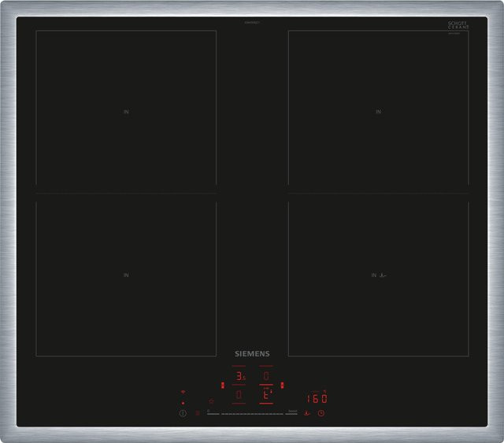
Task: Select the highlighted front-right zone display
Action: (x=267, y=394)
